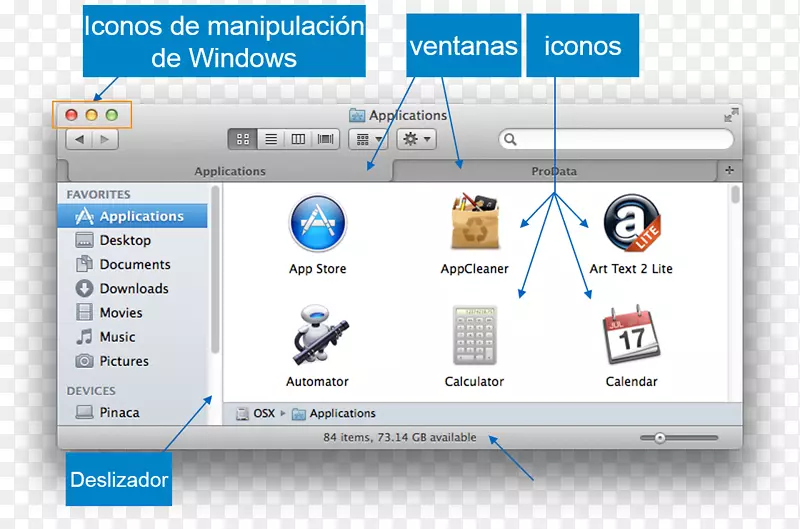
Task: Click the App Store label text
Action: pos(317,269)
